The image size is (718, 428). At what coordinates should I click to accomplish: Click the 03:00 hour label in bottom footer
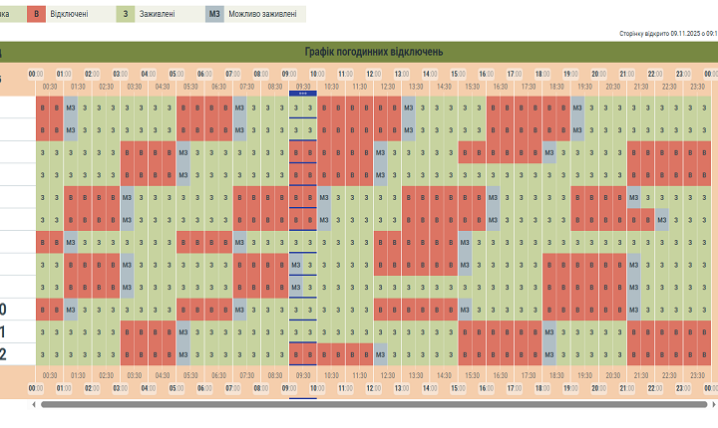tap(120, 387)
